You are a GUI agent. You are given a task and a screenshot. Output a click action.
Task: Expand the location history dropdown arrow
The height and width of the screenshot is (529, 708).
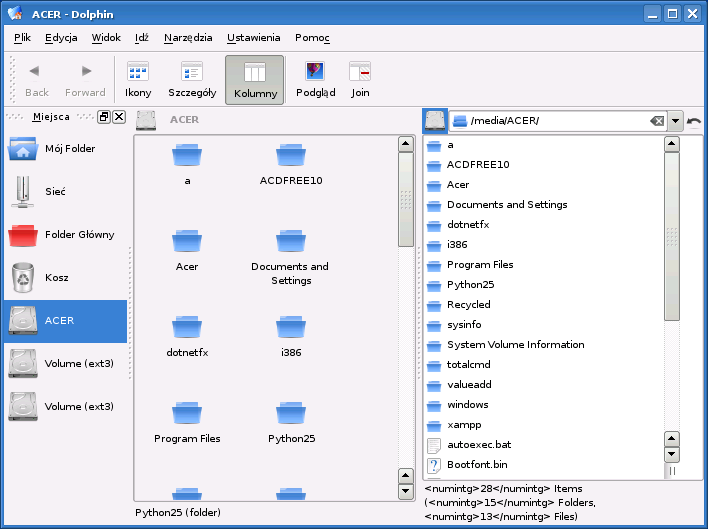coord(676,121)
